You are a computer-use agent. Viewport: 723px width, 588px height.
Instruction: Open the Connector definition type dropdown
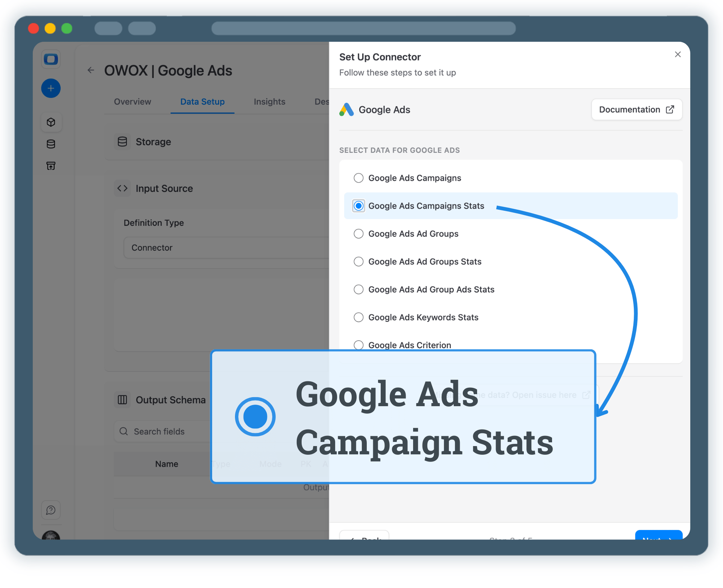(226, 248)
